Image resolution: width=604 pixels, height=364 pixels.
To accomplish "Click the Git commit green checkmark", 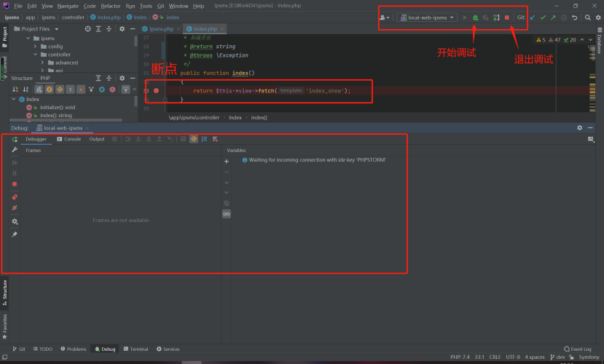I will pyautogui.click(x=543, y=17).
